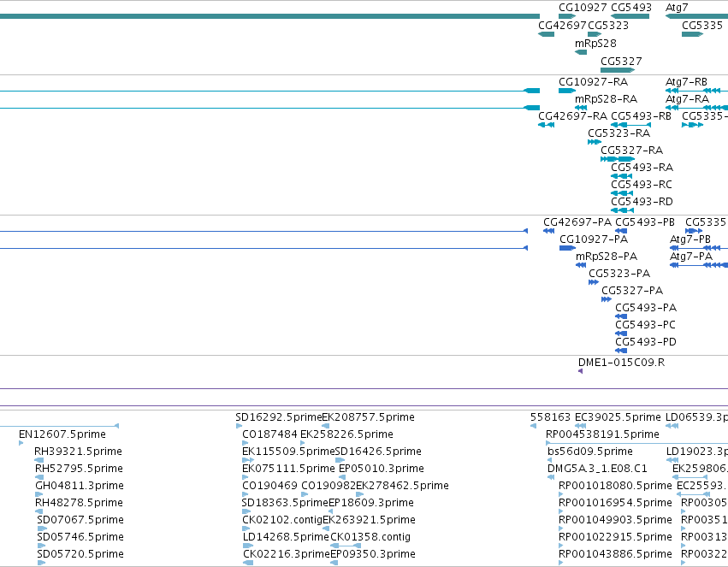728x567 pixels.
Task: Click the CO187484 EST label
Action: click(269, 434)
